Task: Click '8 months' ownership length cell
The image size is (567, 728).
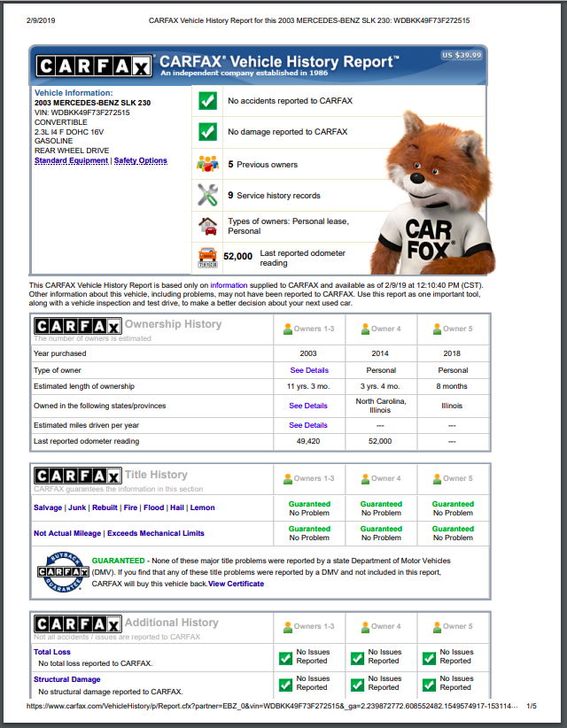Action: (x=452, y=386)
